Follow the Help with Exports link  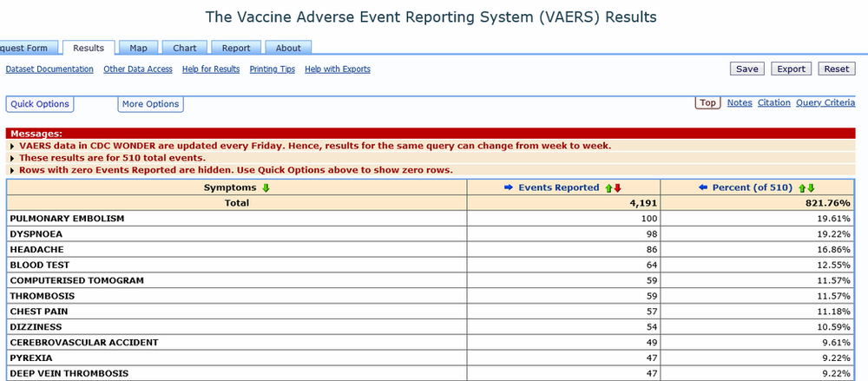point(338,69)
